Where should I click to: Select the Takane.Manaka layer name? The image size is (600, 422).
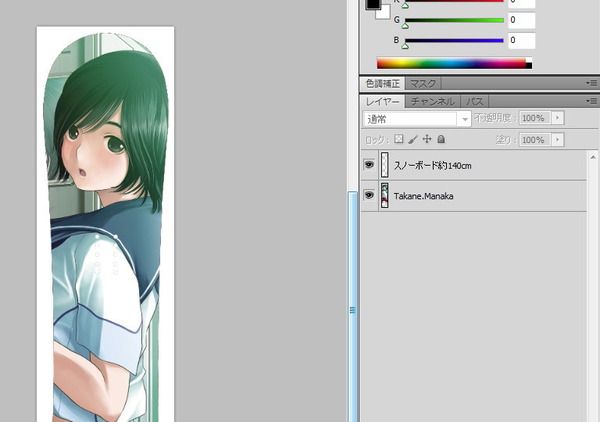(x=423, y=196)
